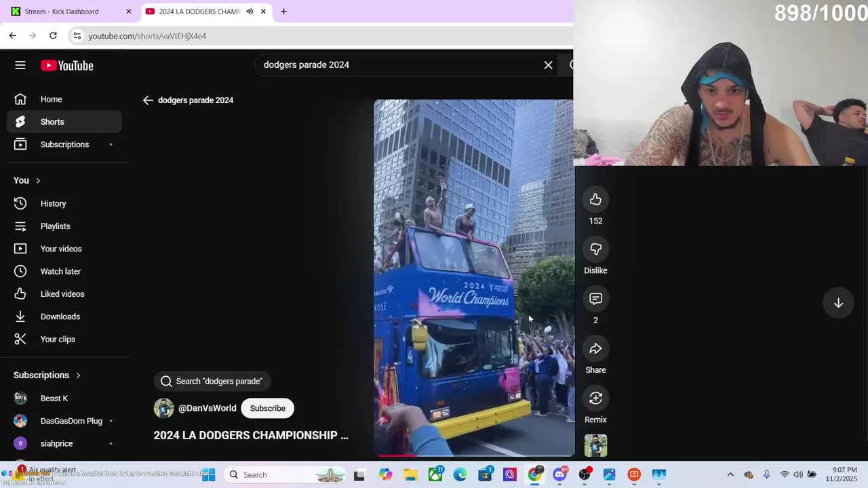Image resolution: width=868 pixels, height=488 pixels.
Task: Open Your videos page
Action: click(x=64, y=249)
